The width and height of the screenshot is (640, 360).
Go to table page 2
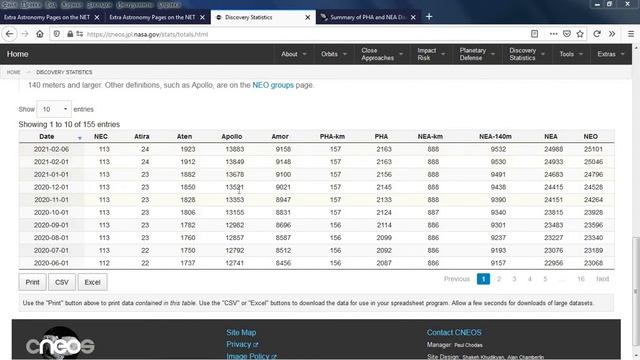tap(498, 279)
